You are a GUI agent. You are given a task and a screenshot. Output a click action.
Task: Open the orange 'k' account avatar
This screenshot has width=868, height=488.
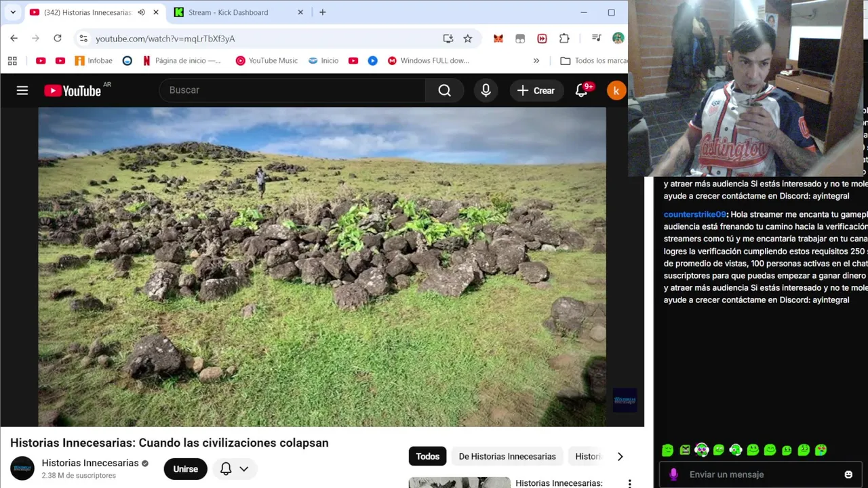point(616,90)
